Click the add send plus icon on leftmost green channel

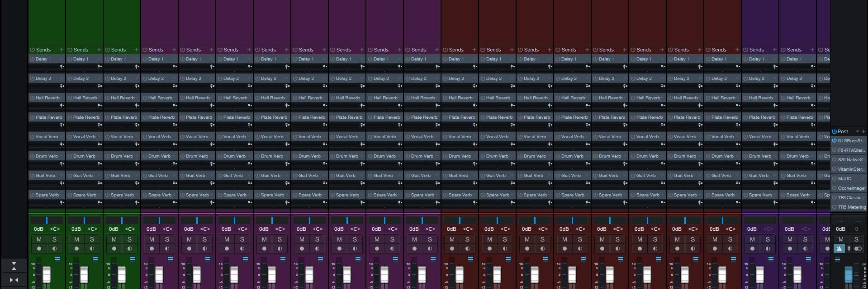click(x=62, y=50)
